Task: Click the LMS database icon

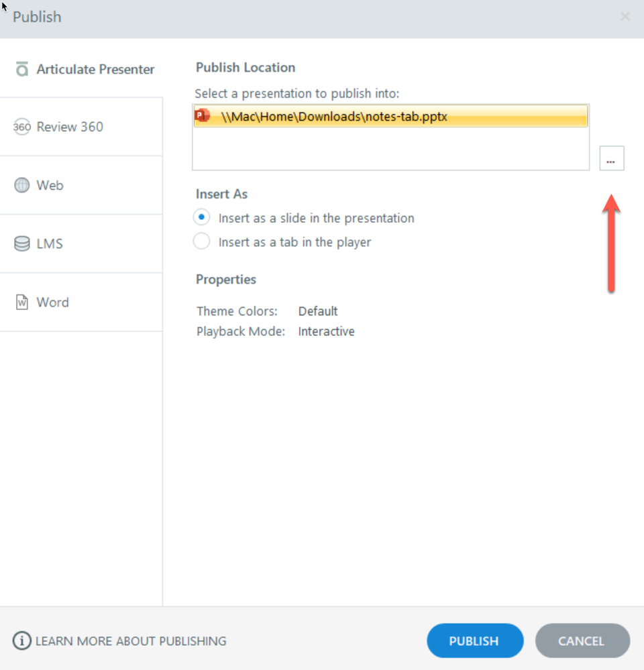Action: [22, 244]
